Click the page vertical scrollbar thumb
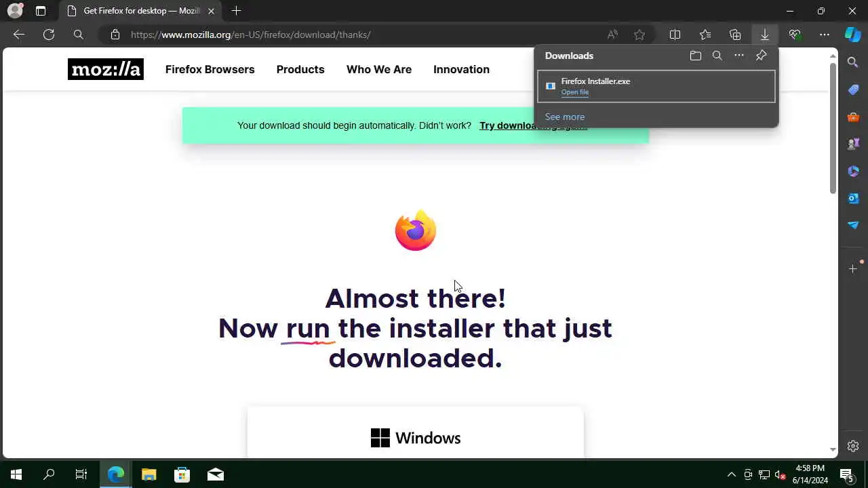Screen dimensions: 868x488 coord(833,127)
